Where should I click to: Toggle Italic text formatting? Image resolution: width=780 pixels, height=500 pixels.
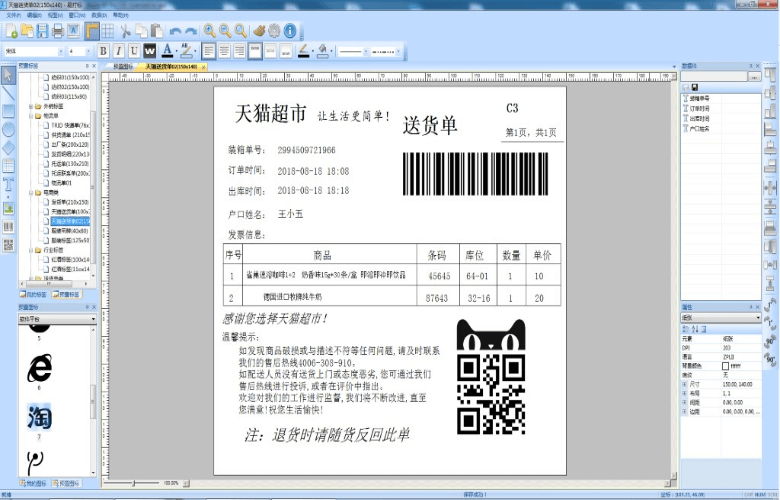119,50
